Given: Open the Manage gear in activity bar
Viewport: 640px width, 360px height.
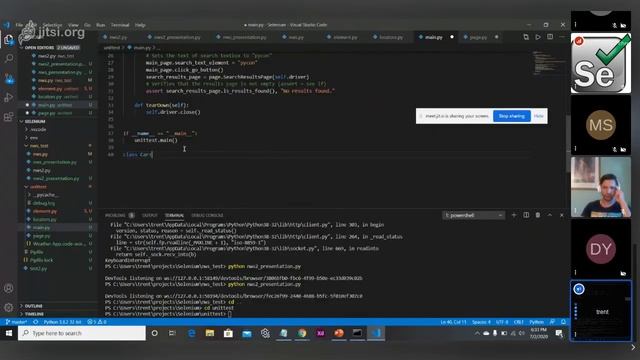Looking at the screenshot, I should click(x=9, y=307).
